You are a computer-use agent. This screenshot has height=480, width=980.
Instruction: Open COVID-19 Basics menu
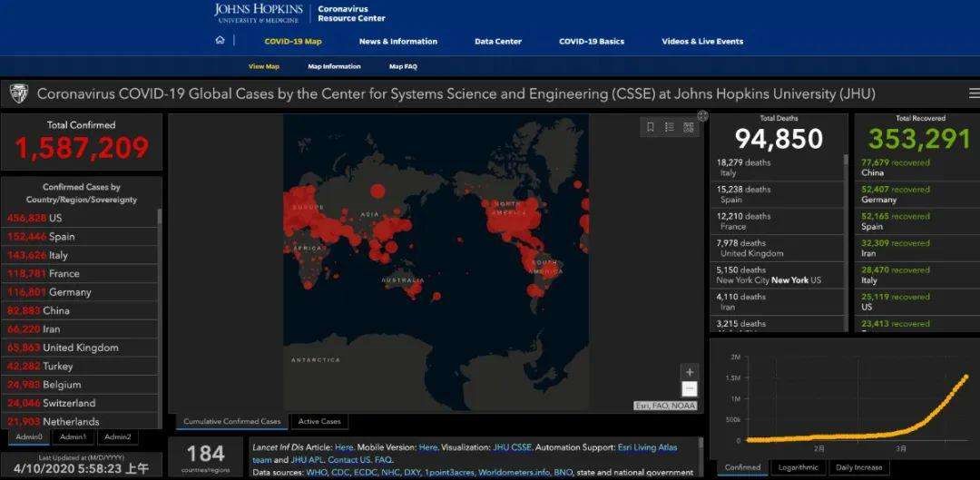(592, 41)
